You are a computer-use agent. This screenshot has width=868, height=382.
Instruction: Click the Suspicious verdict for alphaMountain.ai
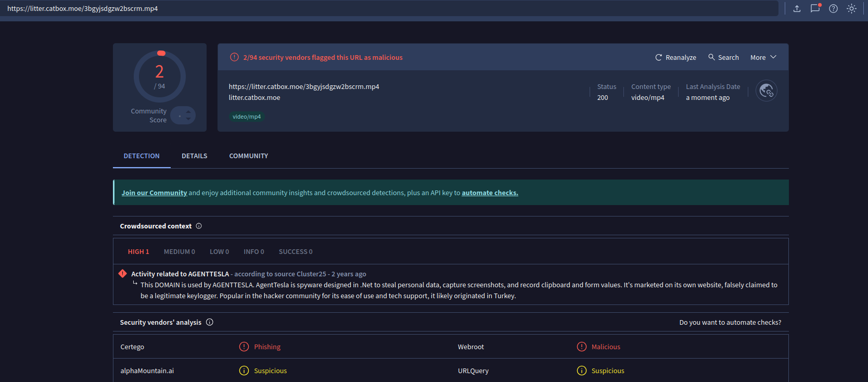point(271,371)
